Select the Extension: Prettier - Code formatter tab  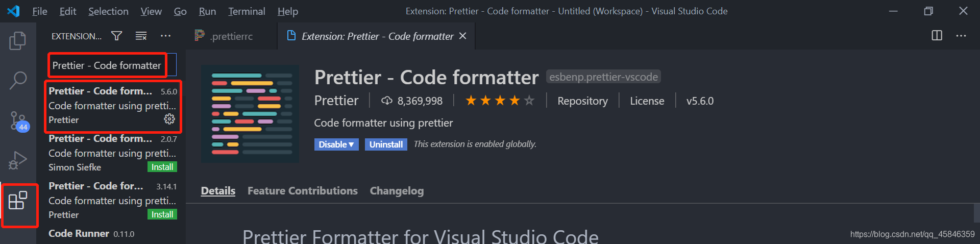376,36
